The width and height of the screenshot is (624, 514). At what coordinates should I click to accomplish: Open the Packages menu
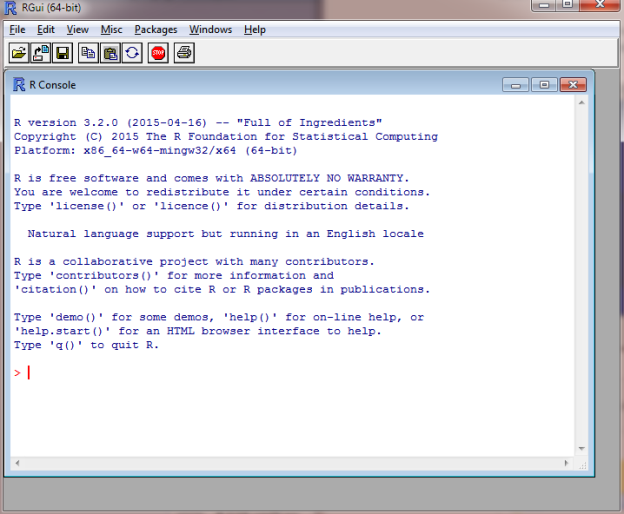click(x=155, y=30)
